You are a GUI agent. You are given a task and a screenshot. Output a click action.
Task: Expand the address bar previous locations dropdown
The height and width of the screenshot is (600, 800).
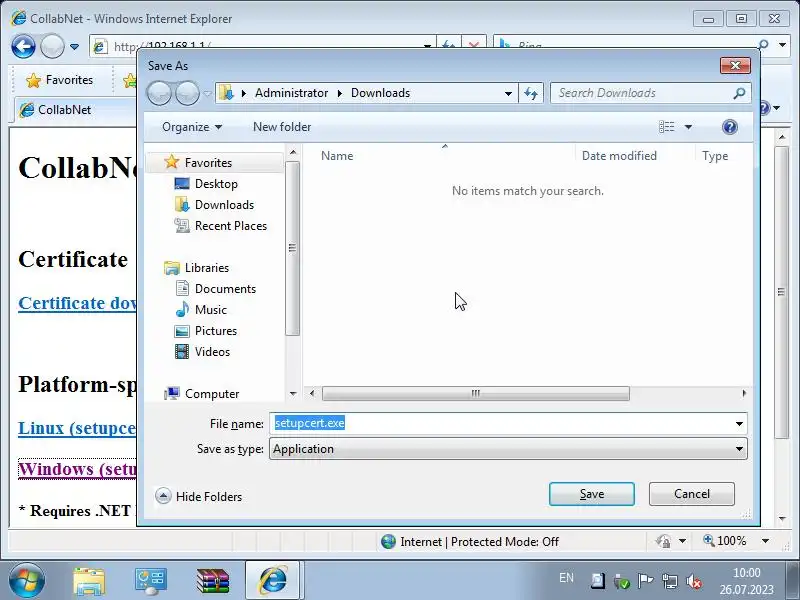point(508,94)
